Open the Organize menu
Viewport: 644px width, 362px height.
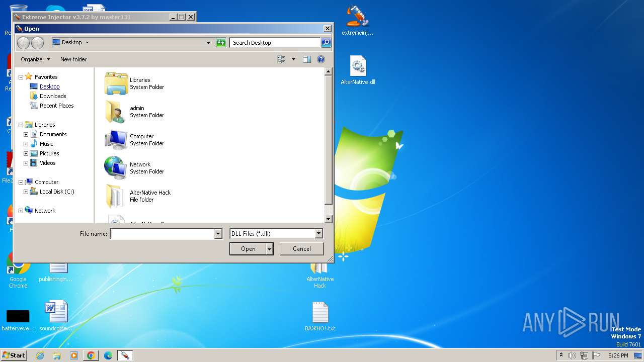click(35, 59)
